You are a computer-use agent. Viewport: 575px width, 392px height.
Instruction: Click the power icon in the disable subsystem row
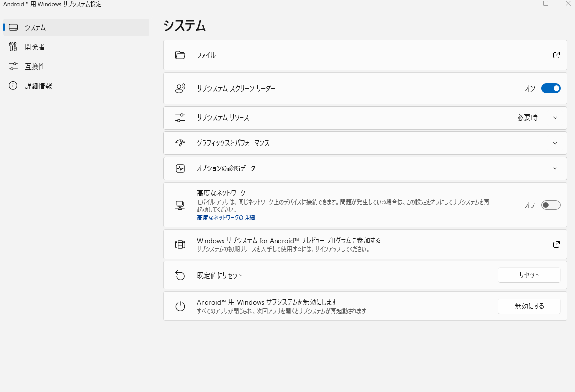click(x=180, y=306)
